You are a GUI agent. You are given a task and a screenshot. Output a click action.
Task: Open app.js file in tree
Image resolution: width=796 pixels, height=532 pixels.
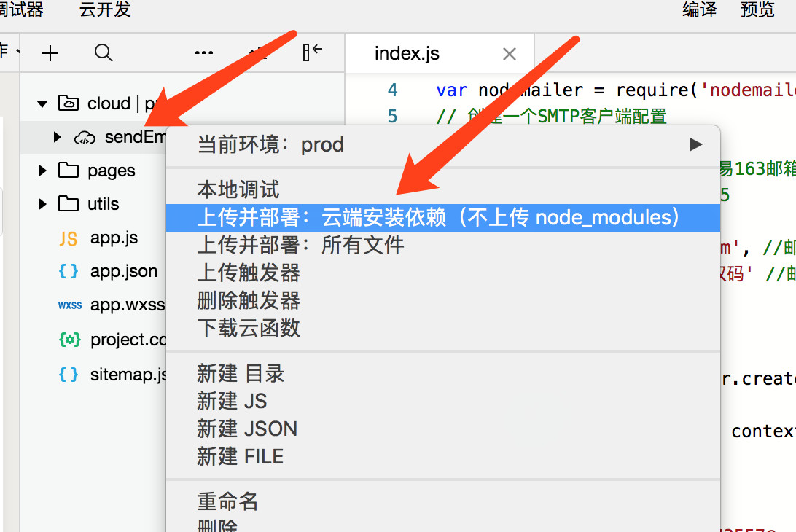(114, 238)
